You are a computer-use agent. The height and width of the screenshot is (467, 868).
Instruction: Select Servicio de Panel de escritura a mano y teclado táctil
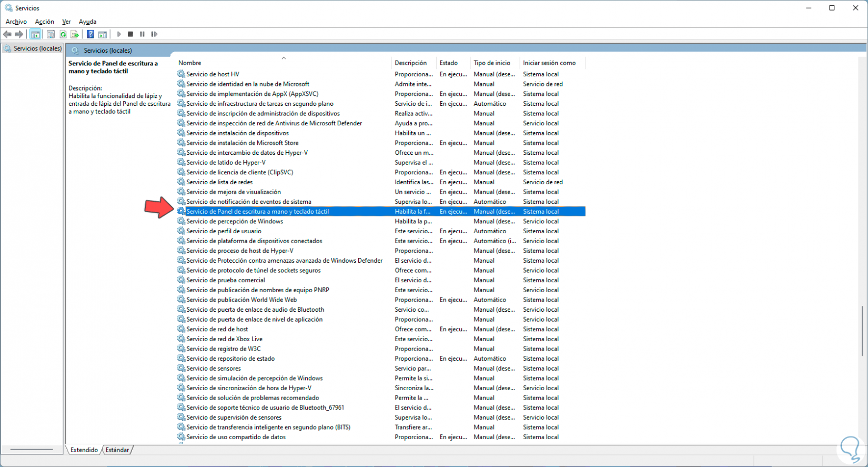(381, 212)
